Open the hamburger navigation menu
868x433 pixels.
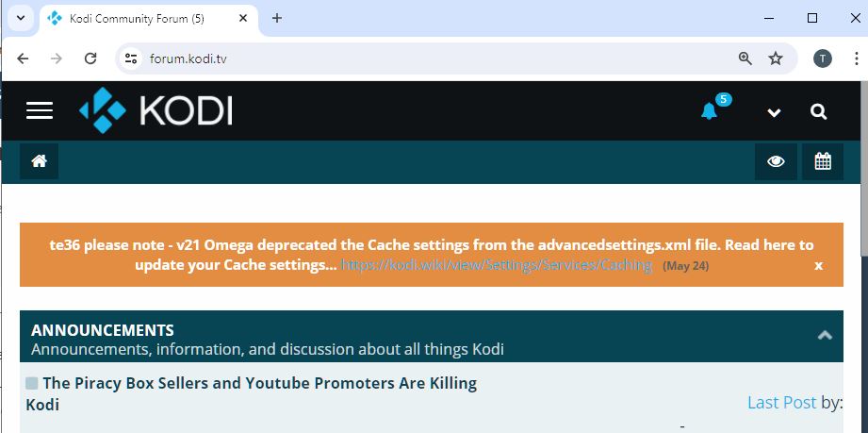click(40, 110)
